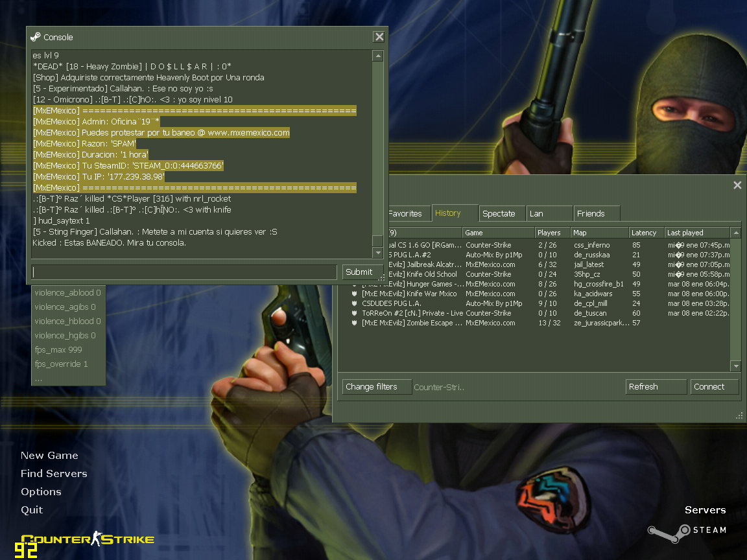Sort the server list by Last played column

tap(697, 233)
